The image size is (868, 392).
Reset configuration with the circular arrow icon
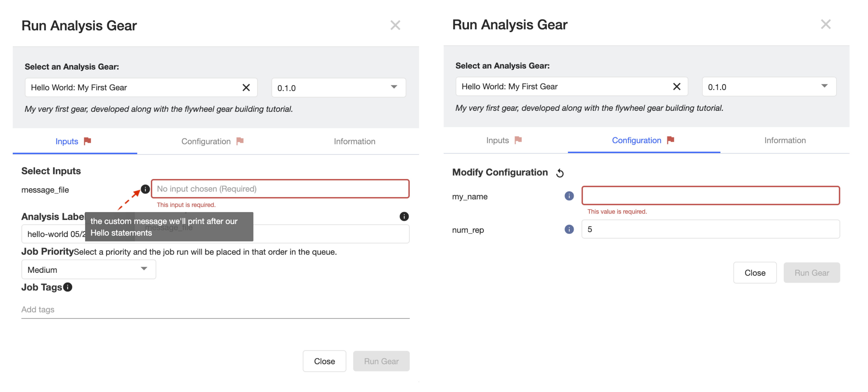pos(560,173)
